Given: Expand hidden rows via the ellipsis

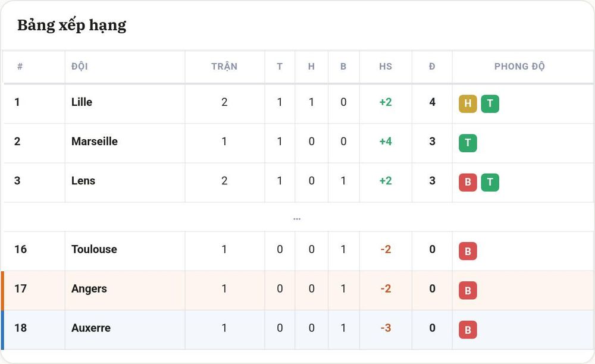Looking at the screenshot, I should (x=297, y=219).
